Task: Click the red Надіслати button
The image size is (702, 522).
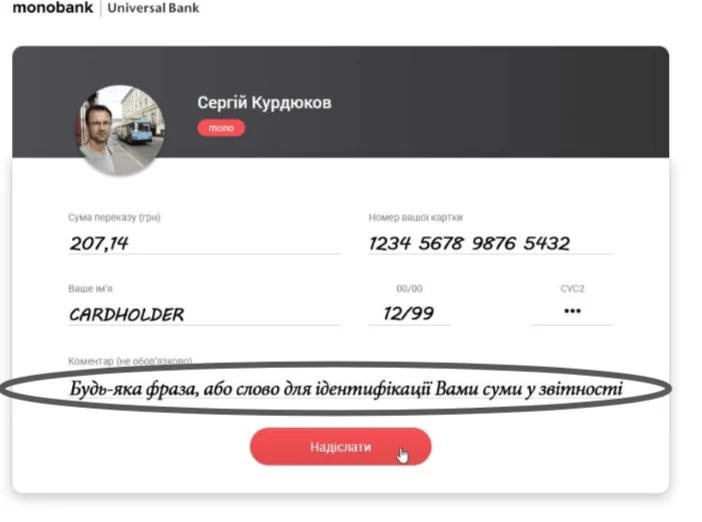Action: click(x=340, y=447)
